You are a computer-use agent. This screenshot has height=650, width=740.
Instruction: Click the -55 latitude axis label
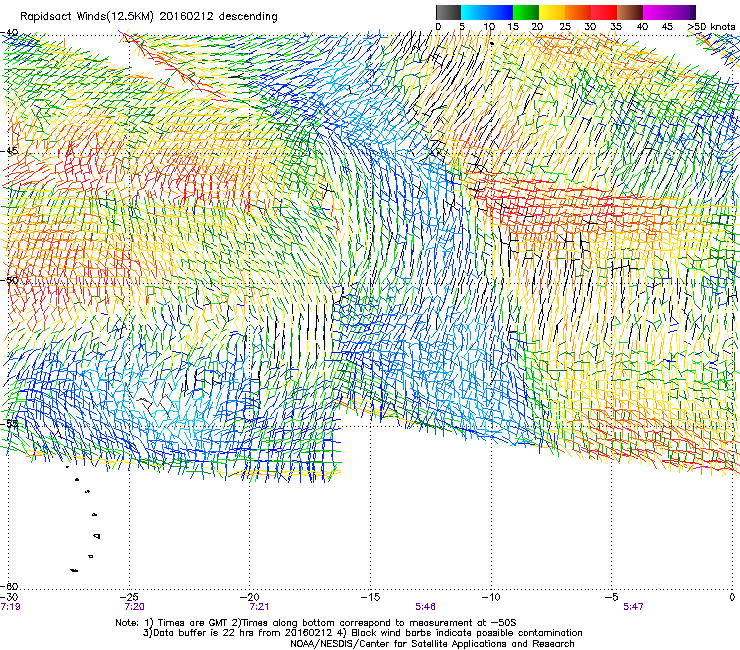click(9, 423)
